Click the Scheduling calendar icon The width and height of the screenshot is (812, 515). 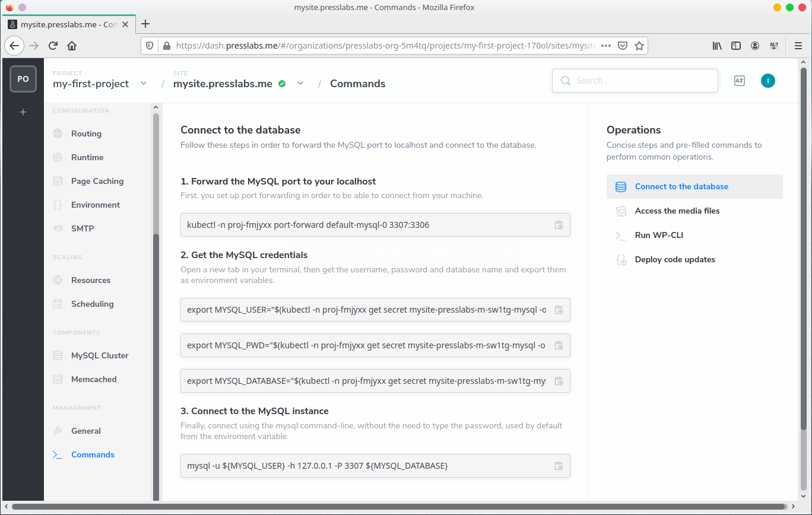pos(58,304)
